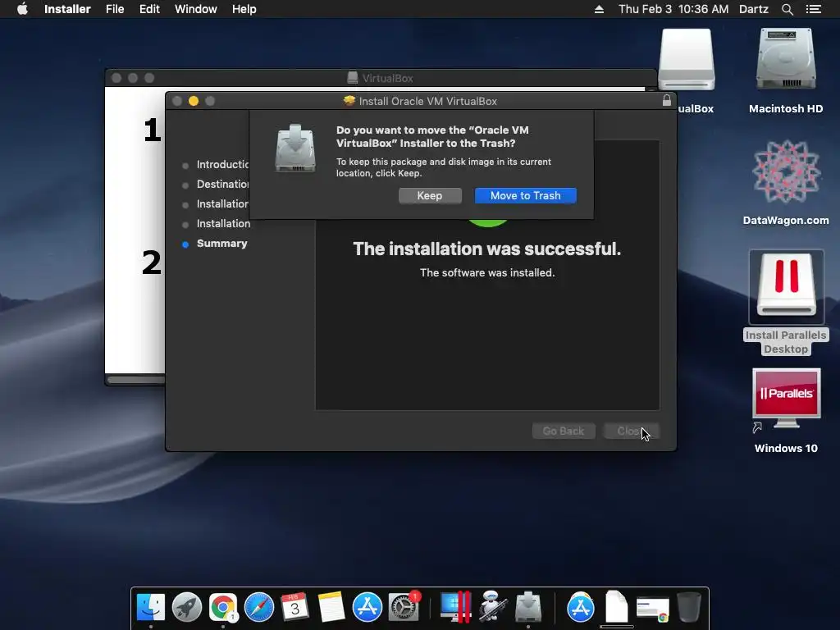
Task: Open the Installer menu
Action: (67, 9)
